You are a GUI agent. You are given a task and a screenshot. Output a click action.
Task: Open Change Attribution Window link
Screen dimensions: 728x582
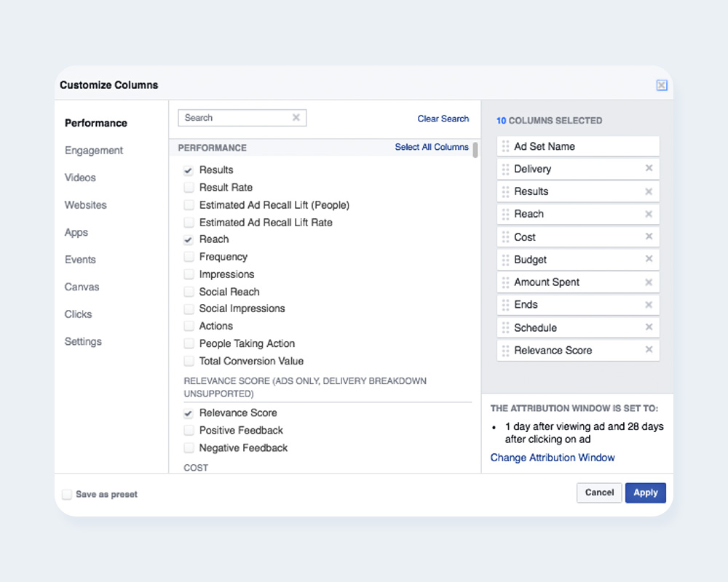pos(552,458)
